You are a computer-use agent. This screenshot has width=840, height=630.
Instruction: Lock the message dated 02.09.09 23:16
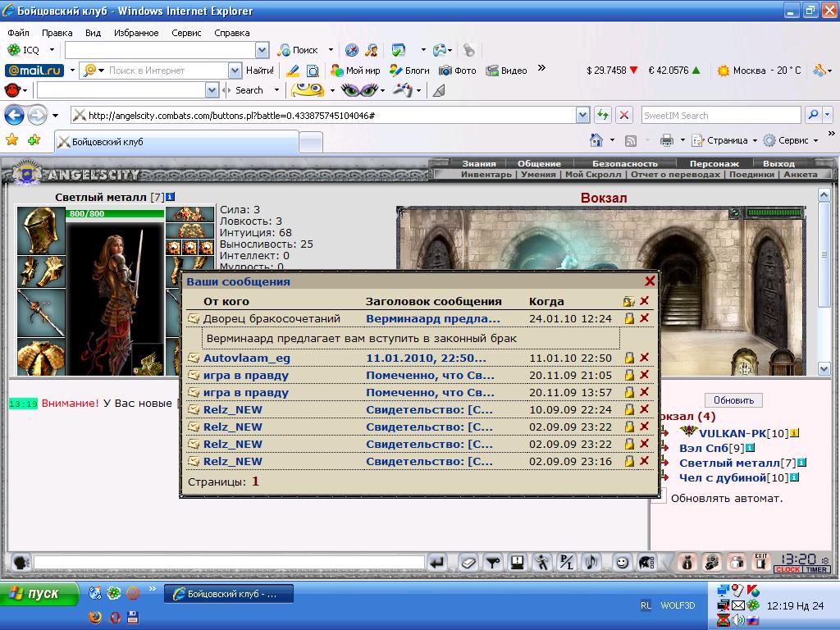[x=629, y=461]
